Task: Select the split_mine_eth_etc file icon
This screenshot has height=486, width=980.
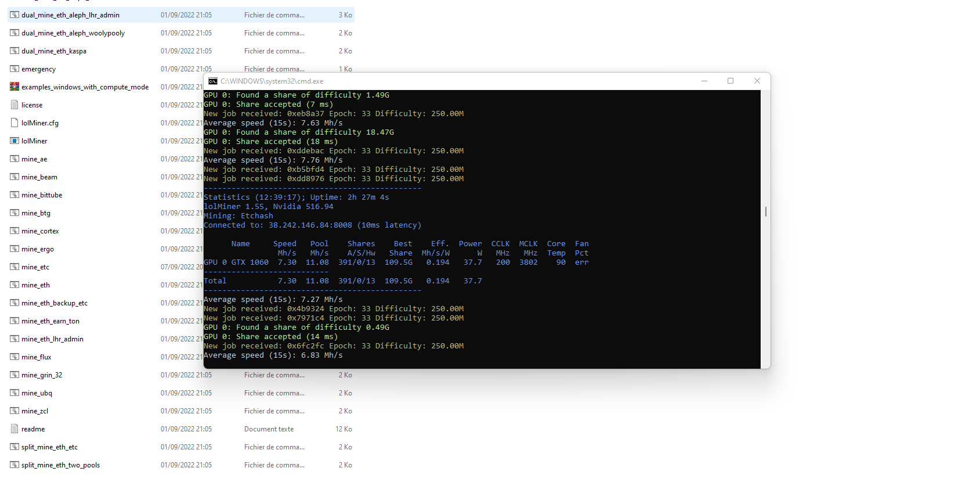Action: click(15, 447)
